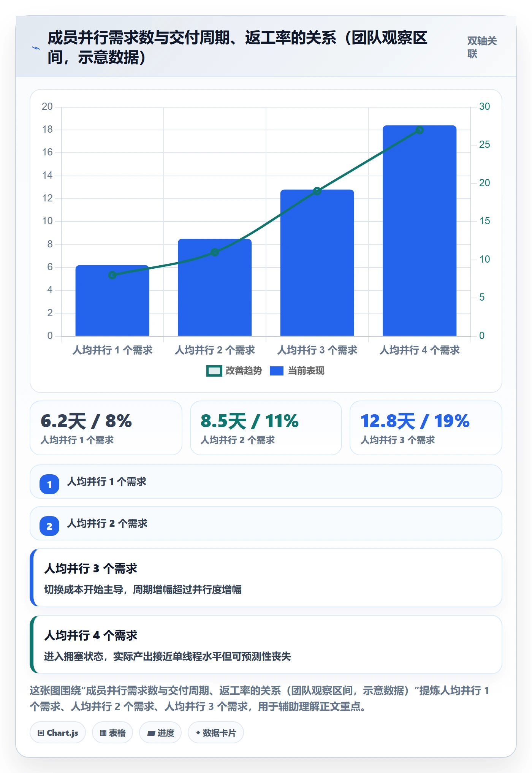Click the text 进入拥塞状态，实际产出接近单线程水平但可预测性丧失
Image resolution: width=532 pixels, height=773 pixels.
pos(168,656)
